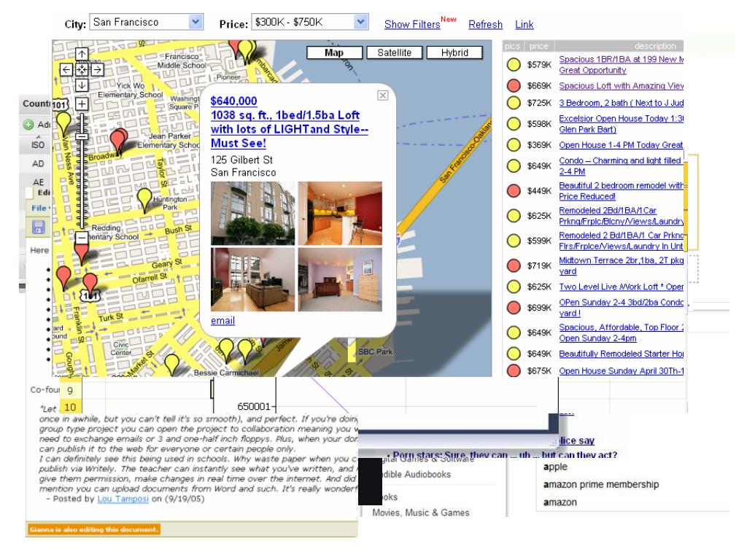Select the 'amazon prime membership' suggestion
The width and height of the screenshot is (747, 560).
tap(601, 484)
